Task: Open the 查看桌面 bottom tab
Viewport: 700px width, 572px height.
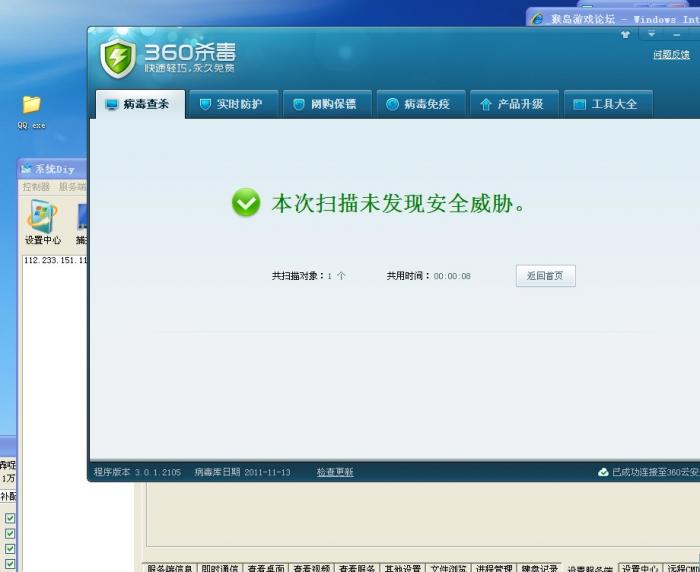Action: click(x=266, y=568)
